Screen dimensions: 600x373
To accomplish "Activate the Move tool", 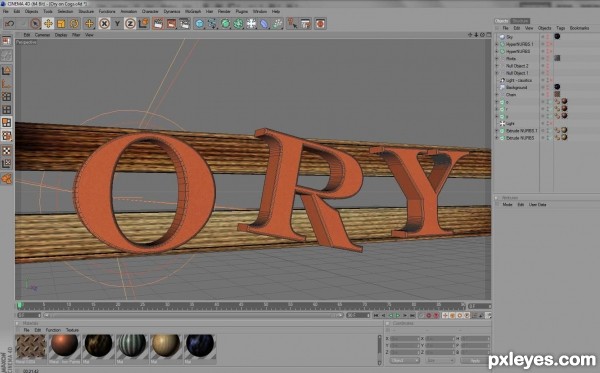I will [48, 24].
